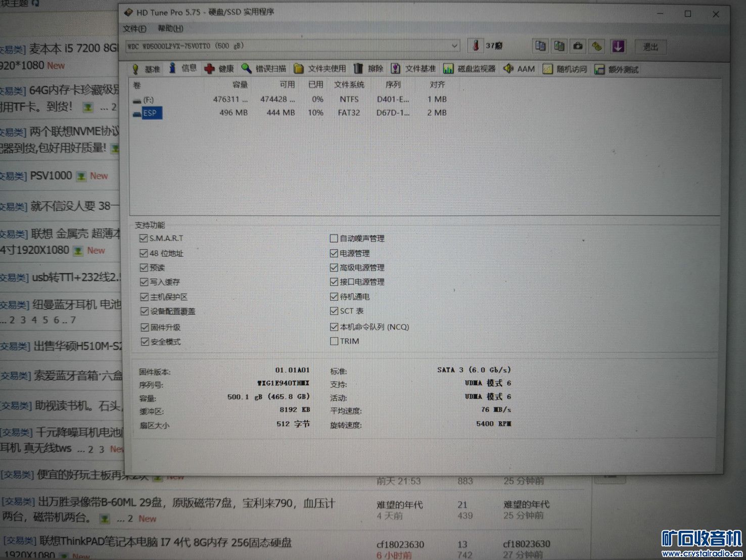Open forum post 出万胜录像带B-60ML in browser
Viewport: 746px width, 560px height.
tap(186, 503)
